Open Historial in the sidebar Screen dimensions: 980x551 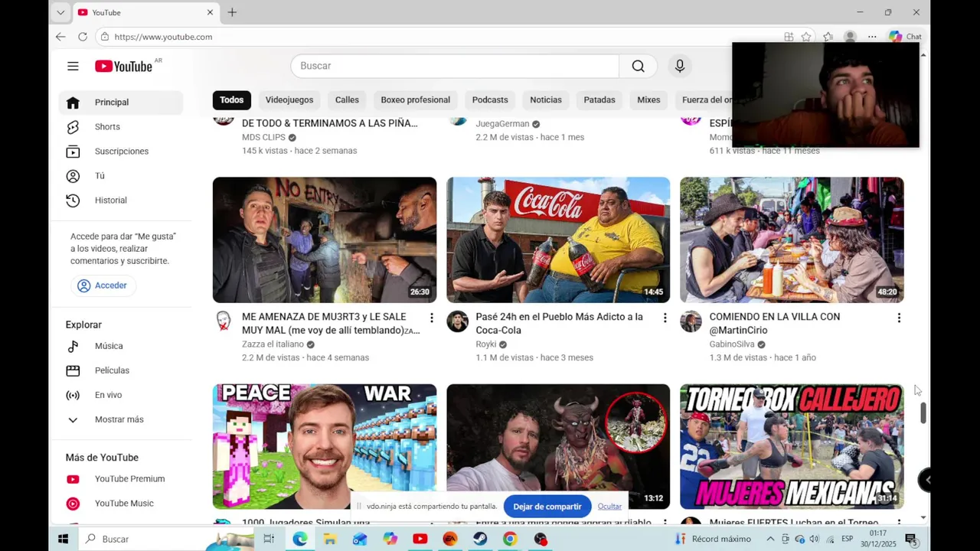tap(120, 201)
